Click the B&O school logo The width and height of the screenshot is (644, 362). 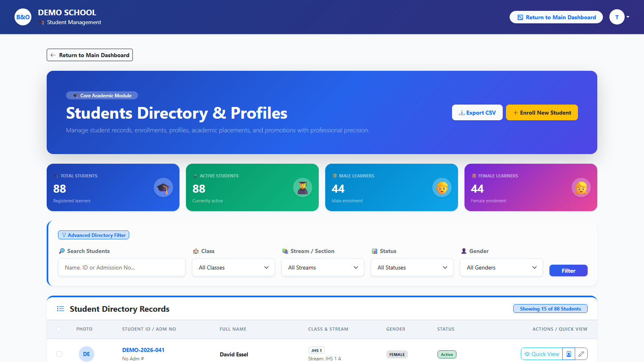pyautogui.click(x=23, y=17)
